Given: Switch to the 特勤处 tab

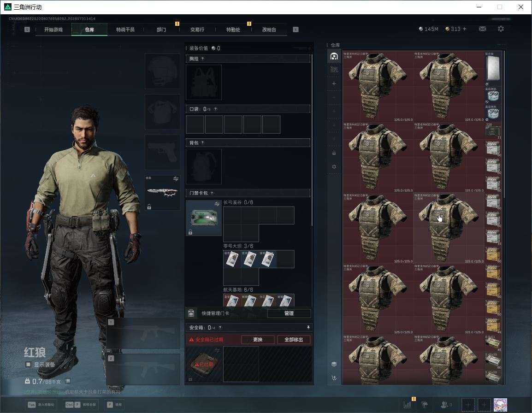Looking at the screenshot, I should point(233,29).
